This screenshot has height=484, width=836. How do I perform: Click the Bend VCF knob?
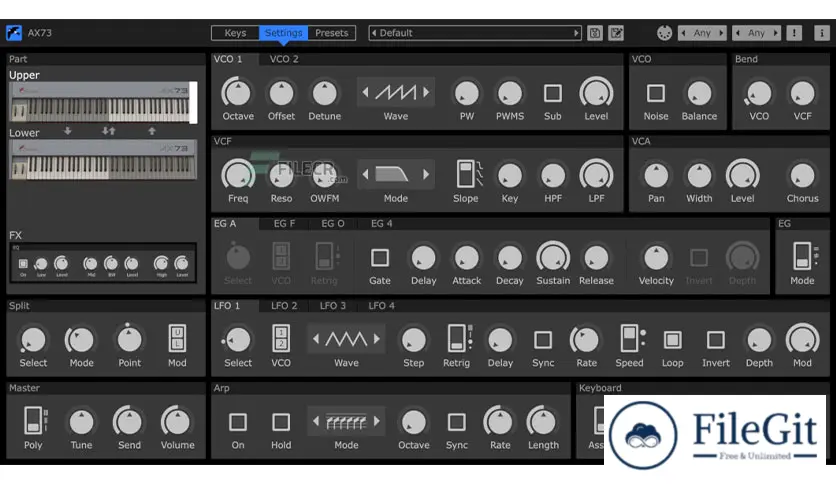pos(802,93)
